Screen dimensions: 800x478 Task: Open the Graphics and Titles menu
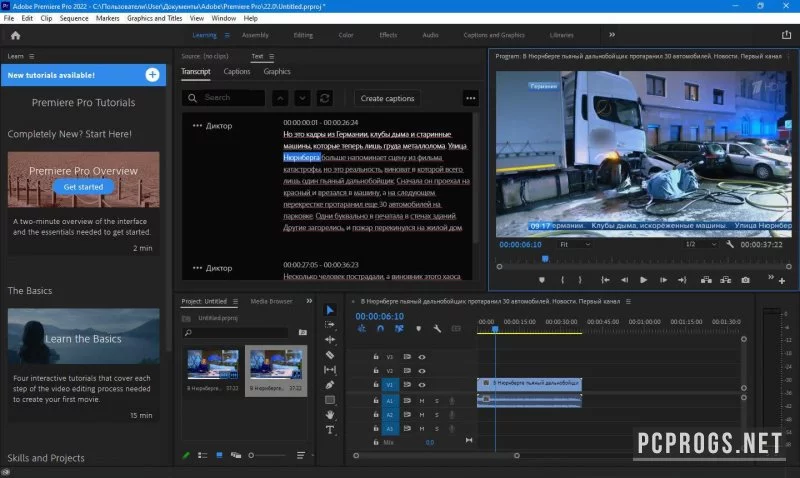click(x=154, y=18)
